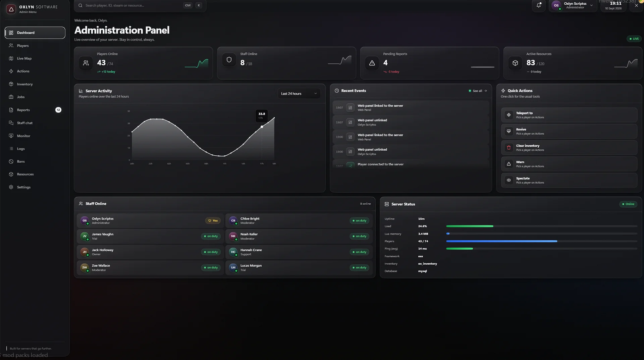Click the Reports badge showing 12
The height and width of the screenshot is (360, 644).
point(58,110)
